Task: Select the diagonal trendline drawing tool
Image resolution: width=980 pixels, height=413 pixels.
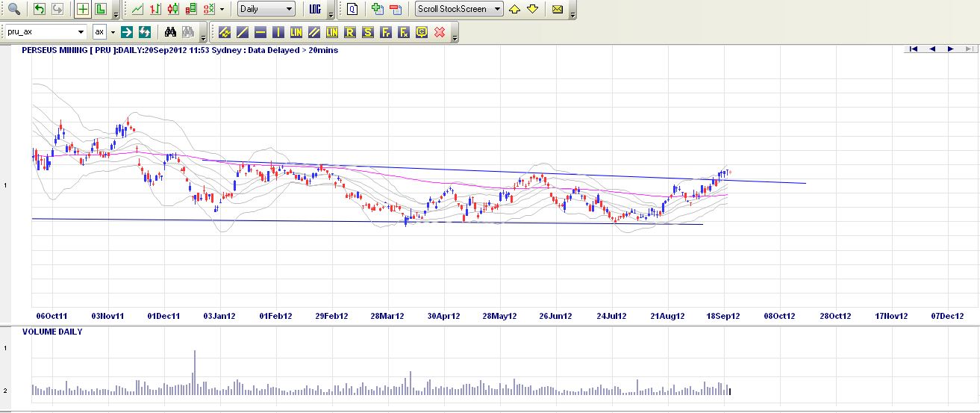Action: click(243, 31)
